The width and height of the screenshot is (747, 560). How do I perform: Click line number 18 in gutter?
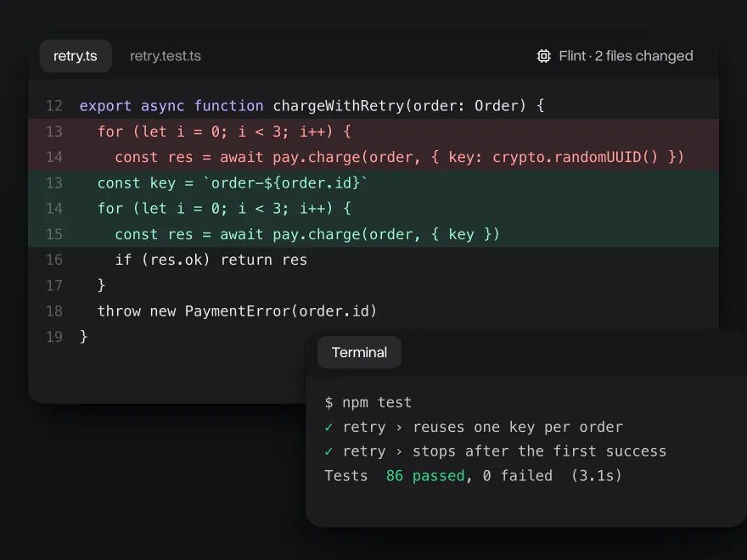pos(54,311)
